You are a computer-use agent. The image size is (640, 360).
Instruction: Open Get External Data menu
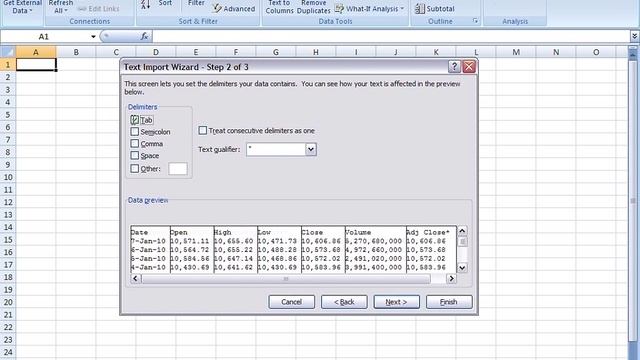pos(22,7)
